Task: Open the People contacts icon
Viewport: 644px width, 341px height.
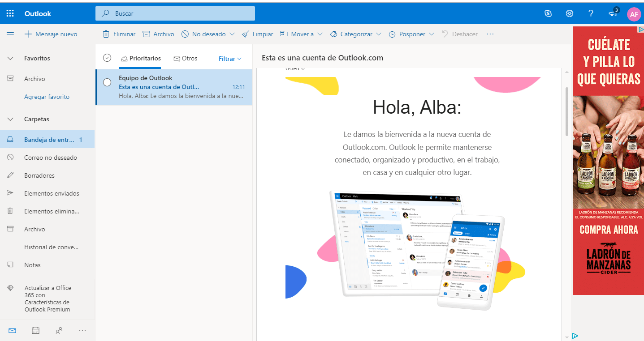Action: [x=59, y=331]
